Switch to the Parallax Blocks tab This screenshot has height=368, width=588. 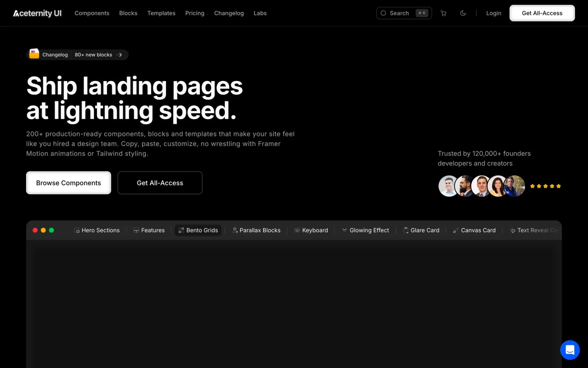pyautogui.click(x=257, y=230)
